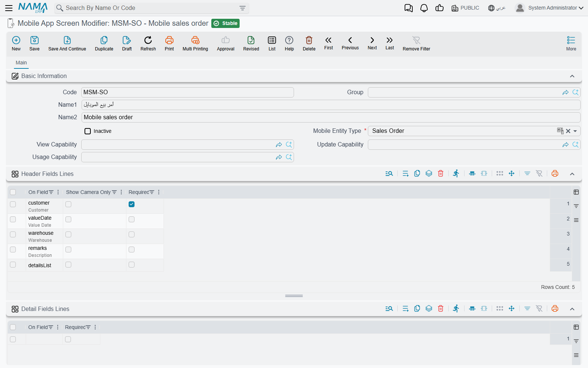
Task: Select all rows in Header Fields grid
Action: 13,192
